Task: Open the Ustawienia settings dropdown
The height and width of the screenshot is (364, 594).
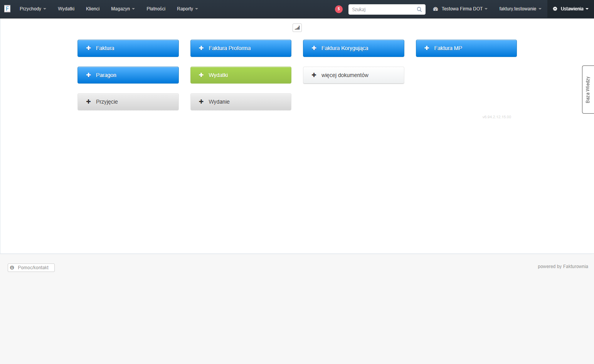Action: 570,9
